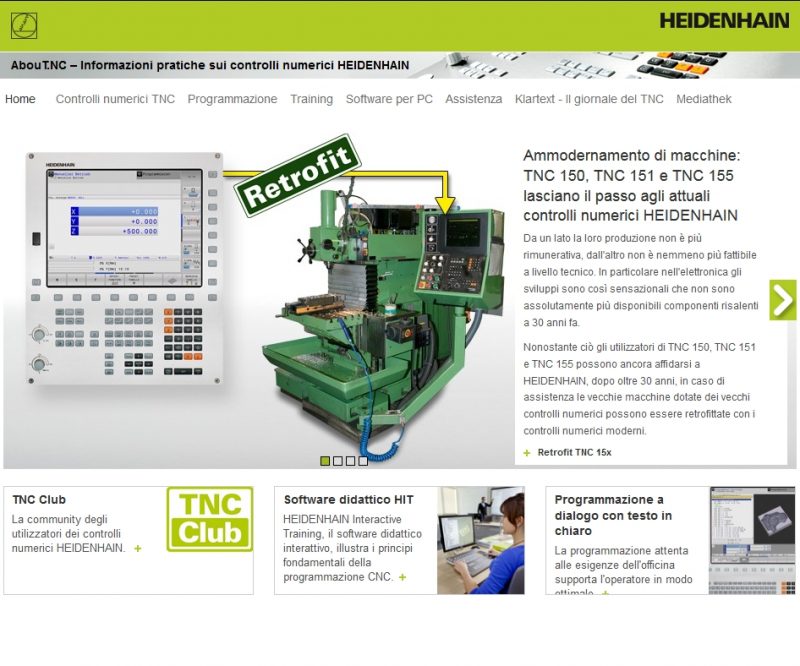800x666 pixels.
Task: Click plus icon after programmazione CNC text
Action: tap(403, 577)
